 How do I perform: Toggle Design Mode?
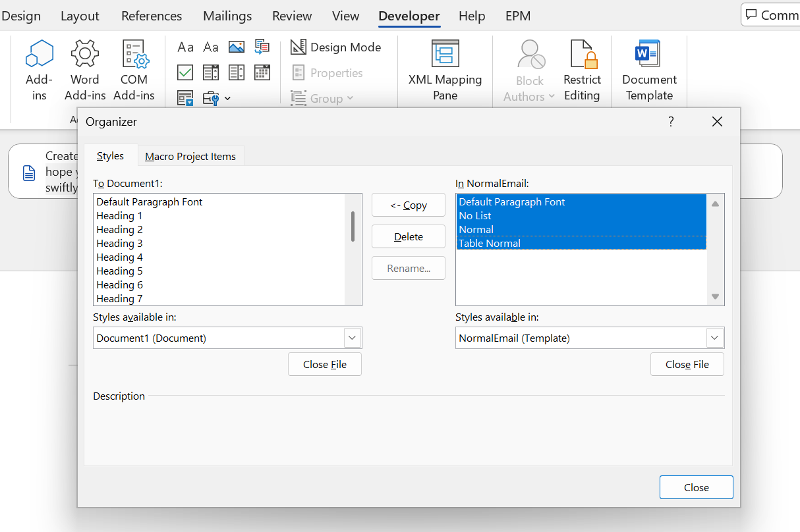pyautogui.click(x=336, y=47)
